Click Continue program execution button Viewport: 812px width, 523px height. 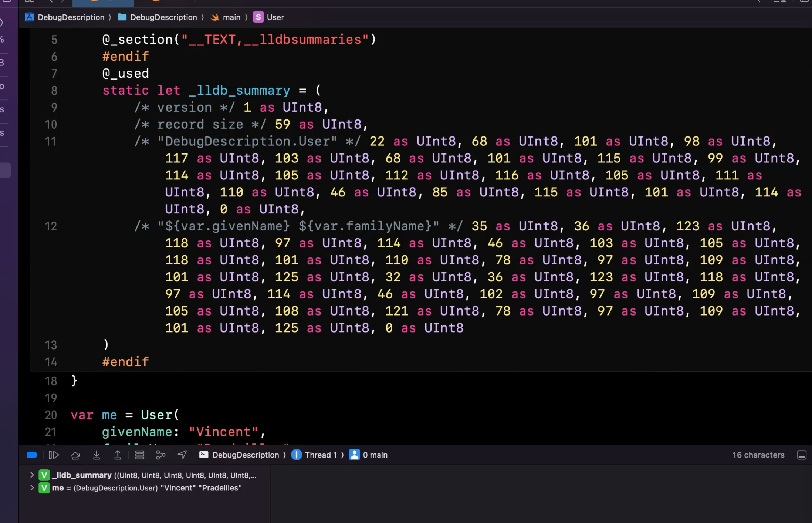coord(54,455)
